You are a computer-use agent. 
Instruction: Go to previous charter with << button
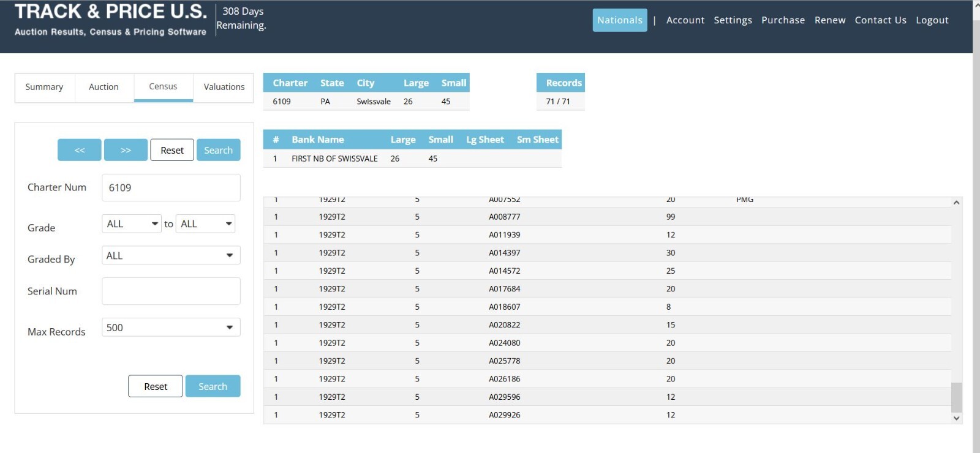tap(80, 150)
